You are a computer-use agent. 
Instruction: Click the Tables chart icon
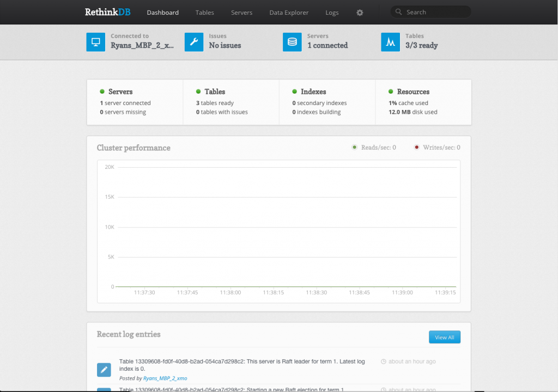[390, 42]
